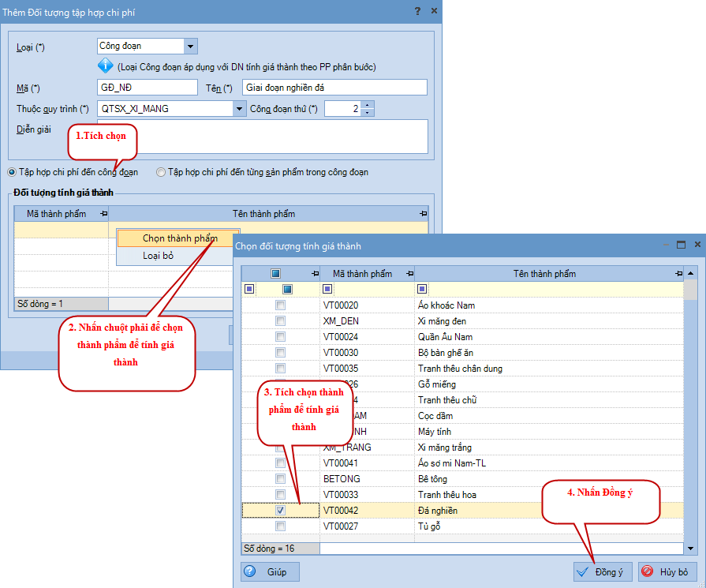Viewport: 706px width, 588px height.
Task: Select Tập hợp chi phí đến từng sản phẩm radio
Action: point(161,172)
